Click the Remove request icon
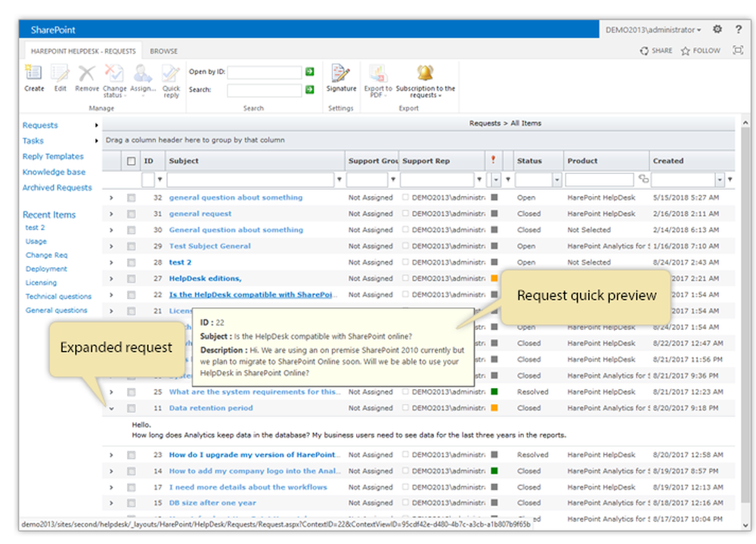This screenshot has height=544, width=756. [x=87, y=73]
